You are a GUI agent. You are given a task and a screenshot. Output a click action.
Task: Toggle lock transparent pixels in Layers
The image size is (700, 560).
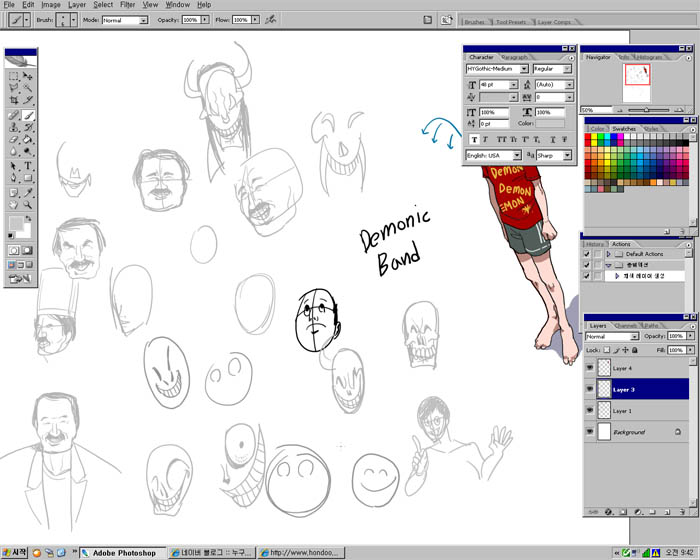click(606, 350)
